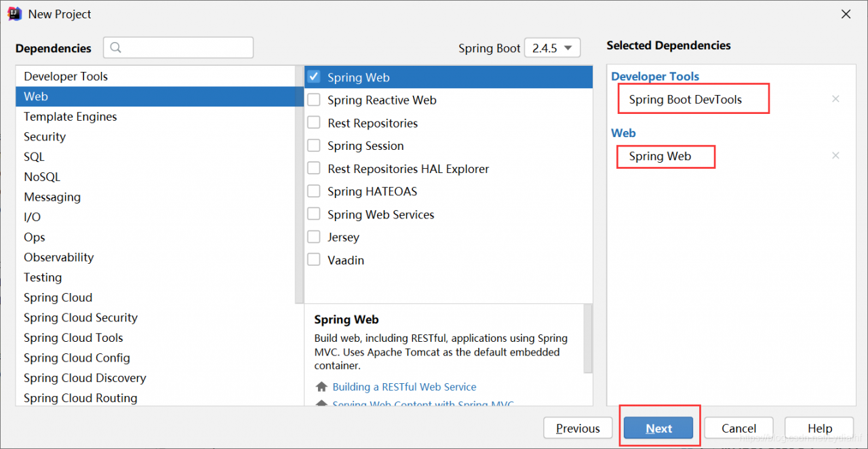This screenshot has height=449, width=868.
Task: Enable the Spring Reactive Web checkbox
Action: 314,100
